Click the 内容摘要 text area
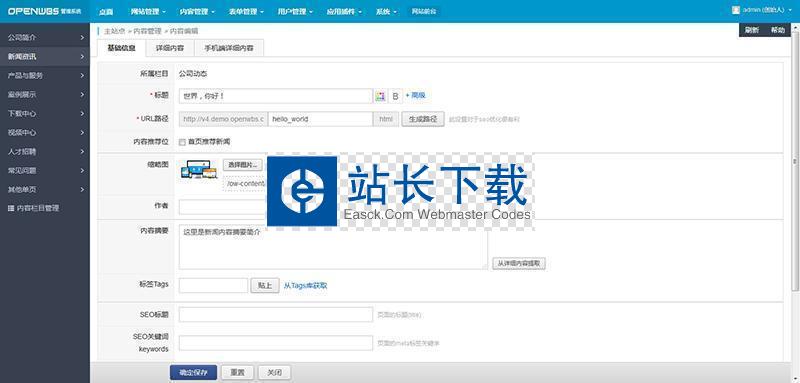The height and width of the screenshot is (383, 800). pos(333,247)
